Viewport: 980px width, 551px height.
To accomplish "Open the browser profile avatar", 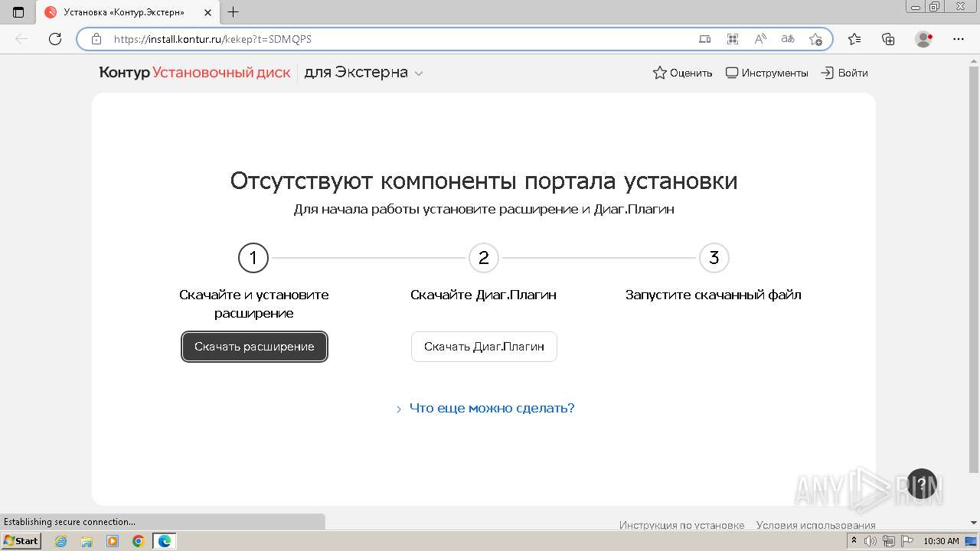I will 924,39.
